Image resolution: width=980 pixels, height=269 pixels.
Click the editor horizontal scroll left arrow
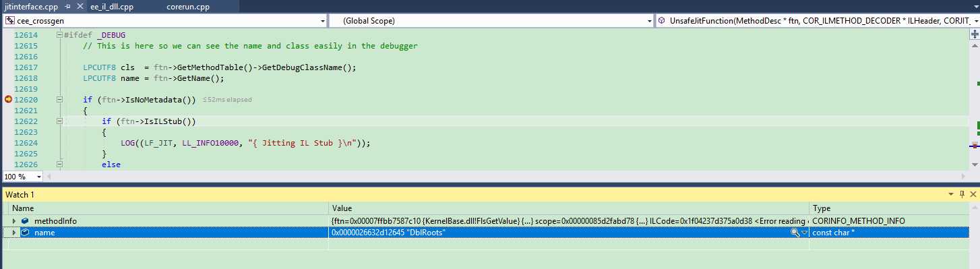tap(50, 176)
